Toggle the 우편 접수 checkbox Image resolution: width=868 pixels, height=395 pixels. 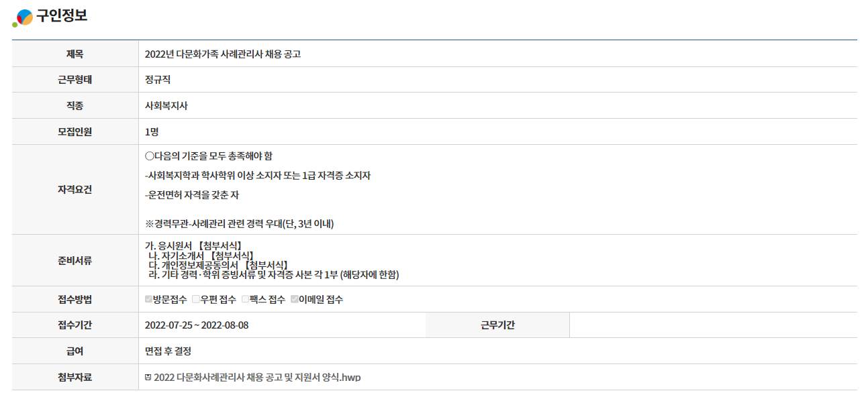(x=196, y=300)
